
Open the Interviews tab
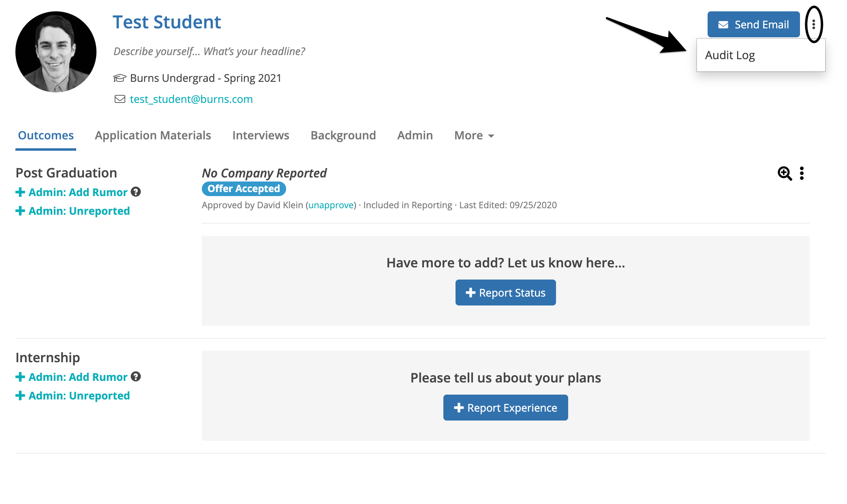261,135
